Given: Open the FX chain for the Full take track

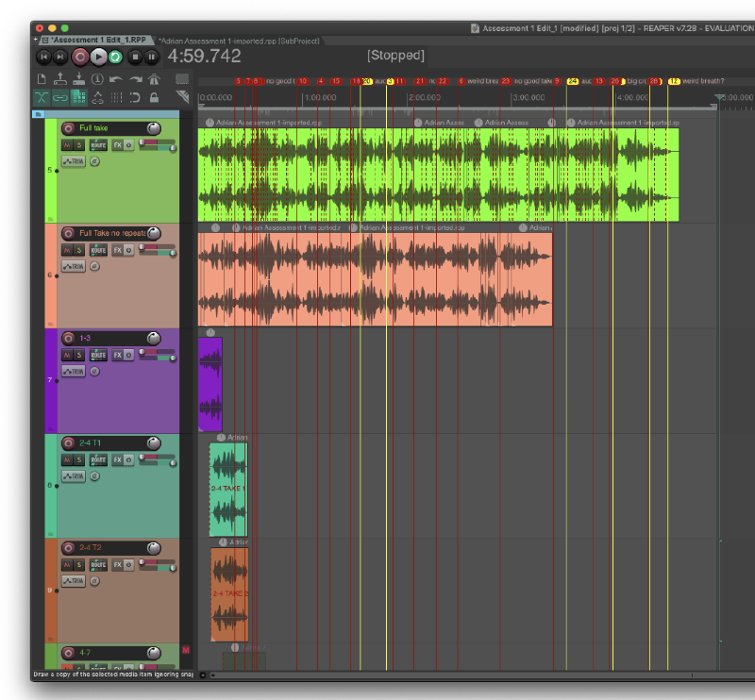Looking at the screenshot, I should pos(117,145).
